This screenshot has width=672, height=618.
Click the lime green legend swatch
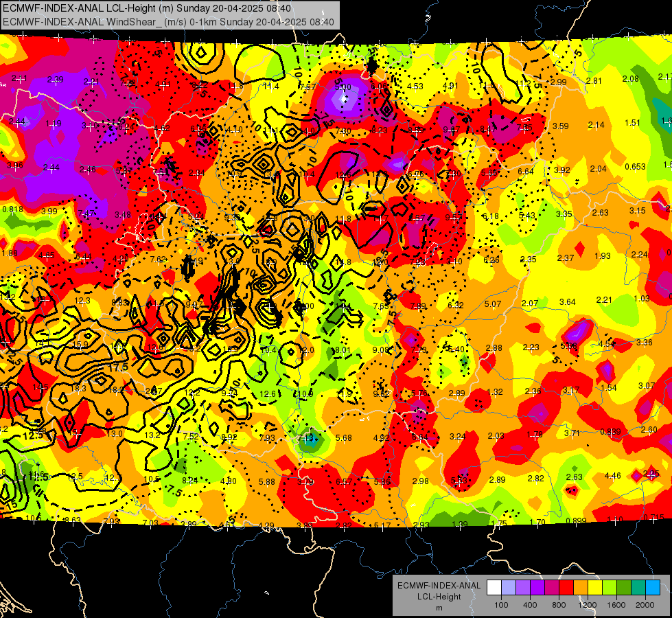click(610, 588)
